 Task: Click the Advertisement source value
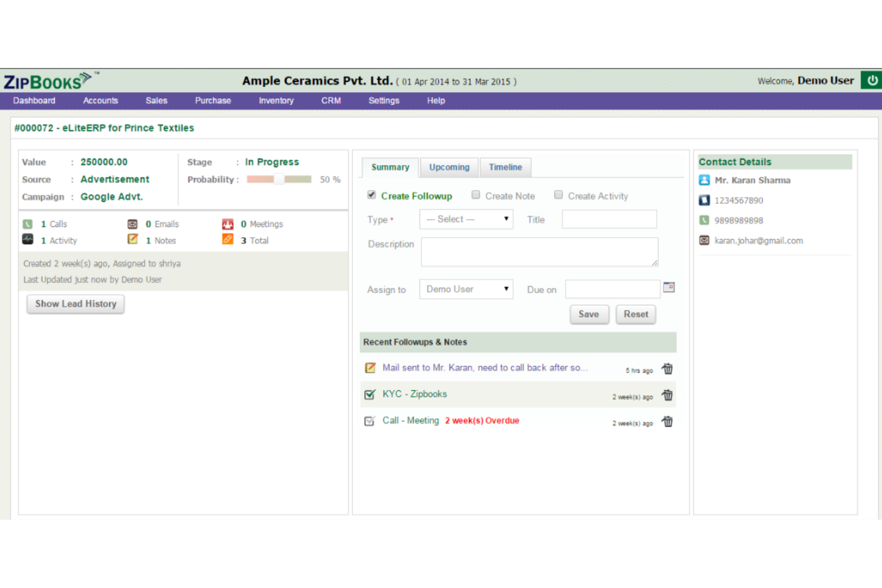pos(115,179)
